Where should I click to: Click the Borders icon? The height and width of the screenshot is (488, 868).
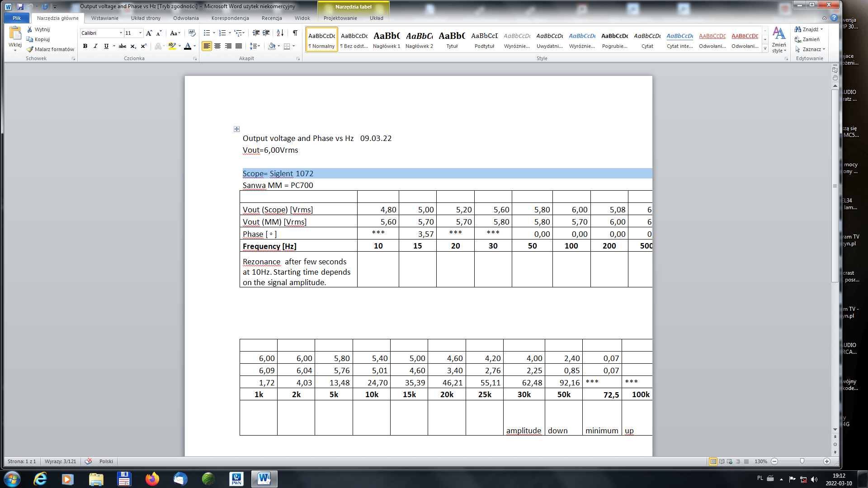coord(287,46)
